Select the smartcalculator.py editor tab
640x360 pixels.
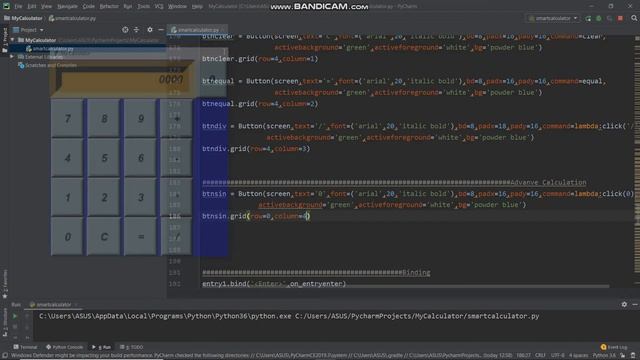pyautogui.click(x=198, y=30)
